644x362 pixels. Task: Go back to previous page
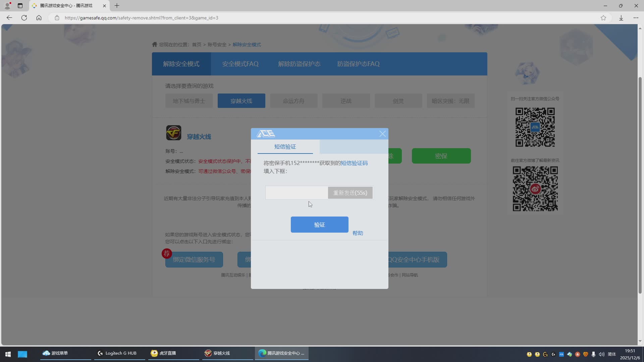pos(9,18)
